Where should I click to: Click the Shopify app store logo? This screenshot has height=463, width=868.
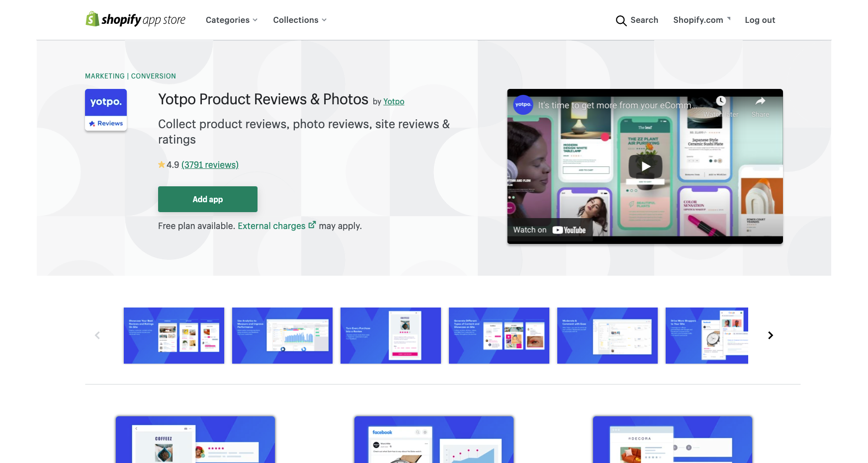coord(135,19)
